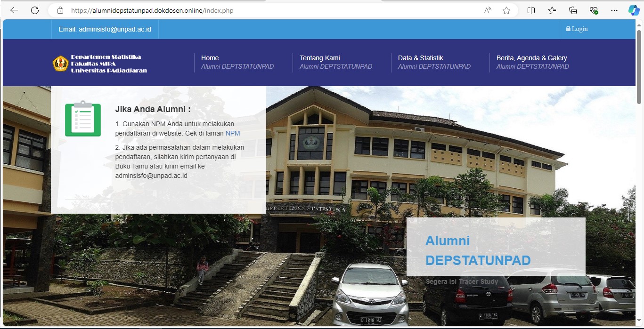
Task: Refresh the page with the reload icon
Action: 34,10
